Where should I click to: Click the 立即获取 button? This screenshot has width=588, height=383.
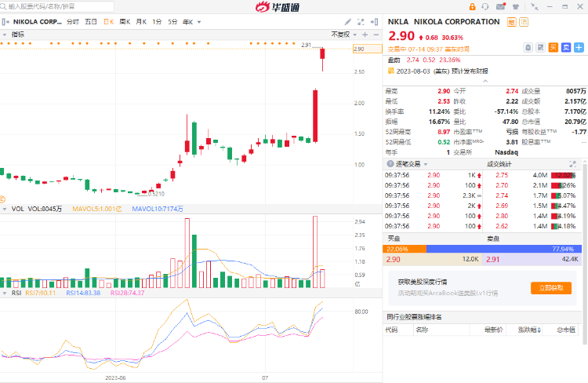(x=551, y=288)
